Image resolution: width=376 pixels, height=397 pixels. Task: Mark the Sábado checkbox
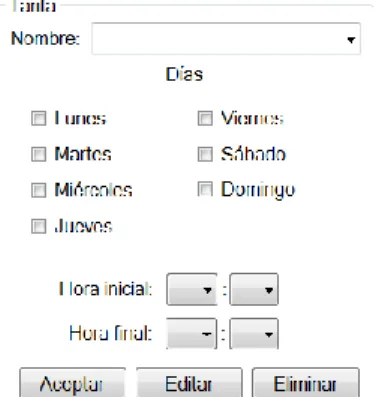(205, 154)
